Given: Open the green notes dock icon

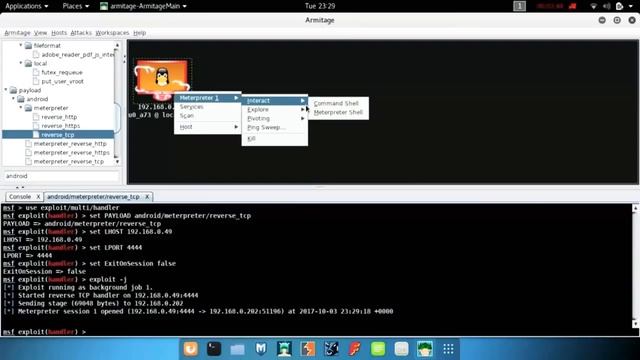Looking at the screenshot, I should tap(378, 349).
